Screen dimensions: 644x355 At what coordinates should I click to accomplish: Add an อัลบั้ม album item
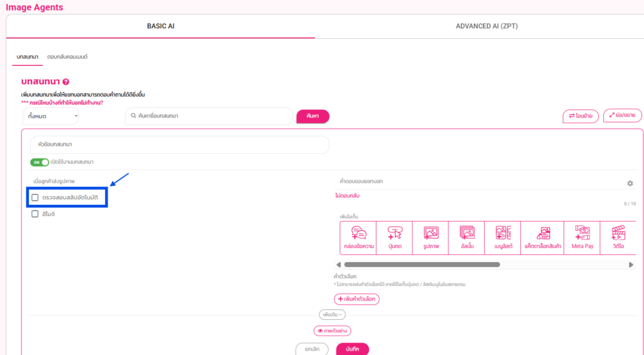467,238
